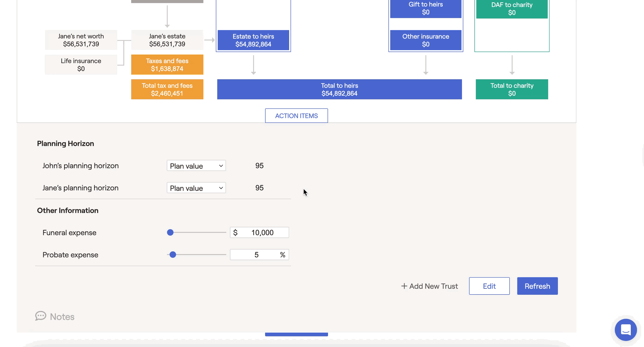Click the Notes speech bubble icon

coord(41,316)
